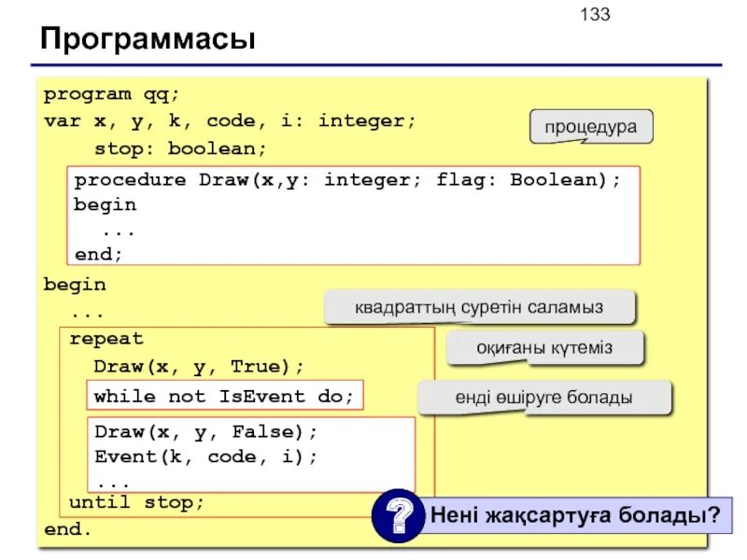Select the "енді өшіруге болады" callout
This screenshot has height=560, width=747.
click(x=544, y=398)
